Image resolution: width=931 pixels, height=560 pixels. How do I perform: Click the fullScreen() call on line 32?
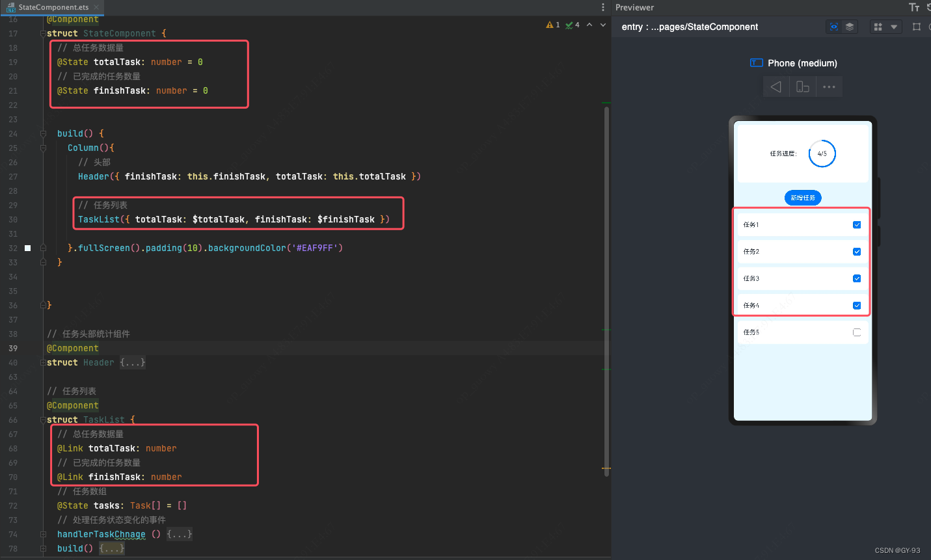(109, 248)
